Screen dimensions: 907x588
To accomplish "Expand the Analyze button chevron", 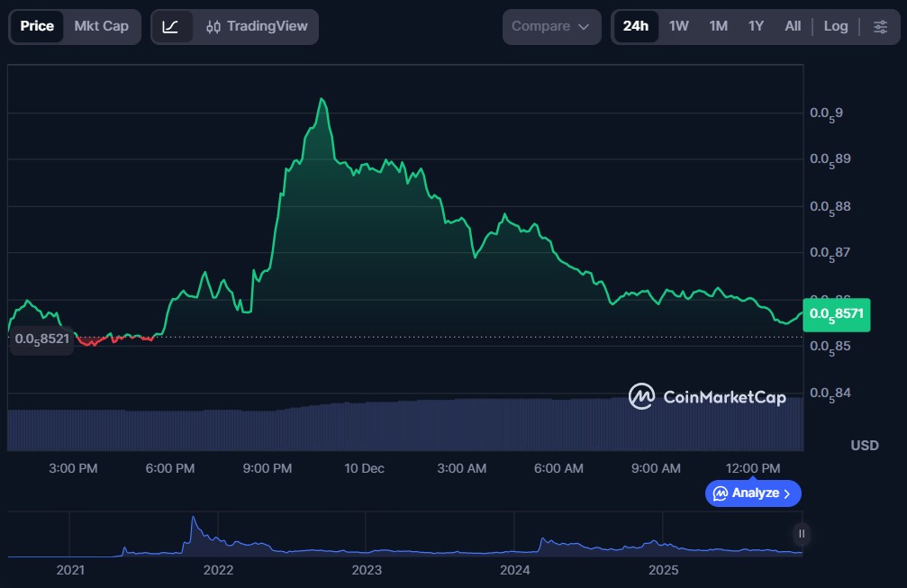I will coord(787,493).
